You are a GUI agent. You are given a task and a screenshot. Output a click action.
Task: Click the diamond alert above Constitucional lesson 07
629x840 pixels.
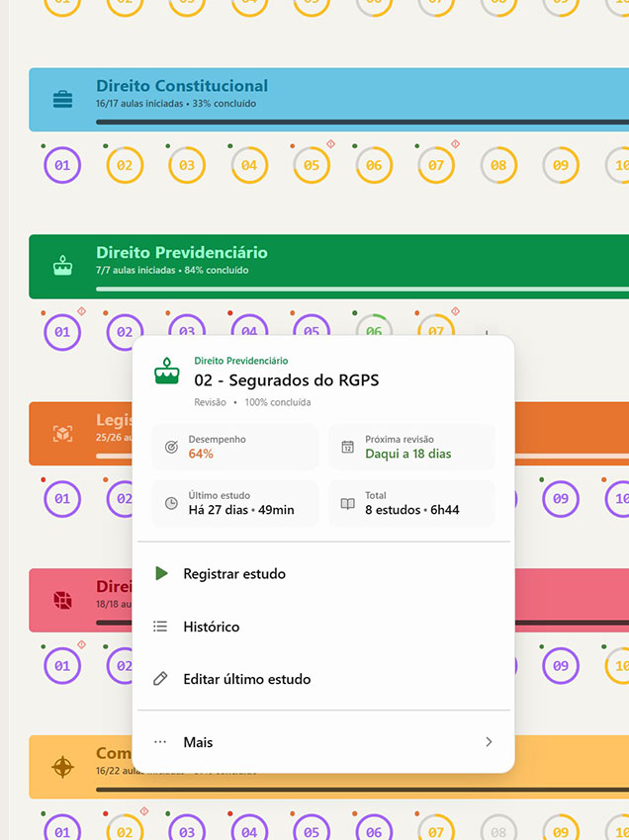tap(455, 143)
